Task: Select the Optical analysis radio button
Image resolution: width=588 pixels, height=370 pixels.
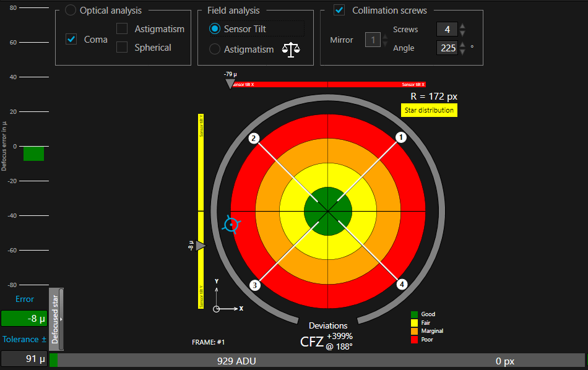Action: pyautogui.click(x=71, y=11)
